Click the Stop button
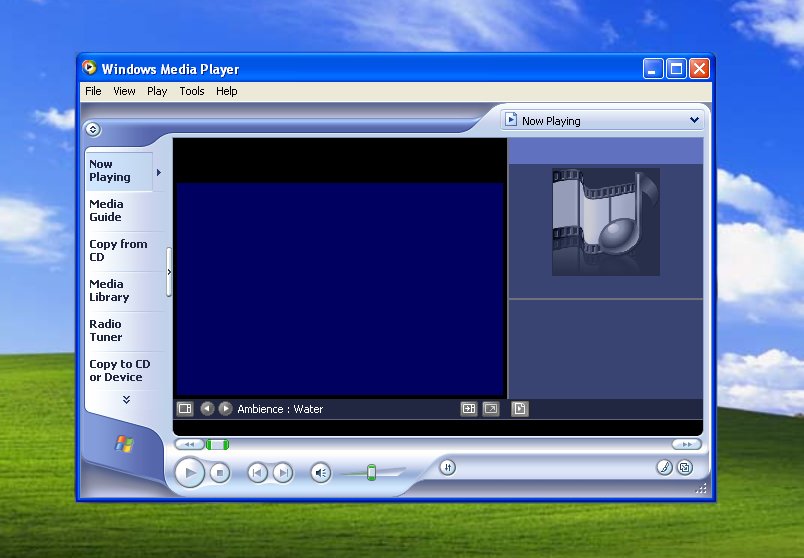Screen dimensions: 804x558 [220, 473]
